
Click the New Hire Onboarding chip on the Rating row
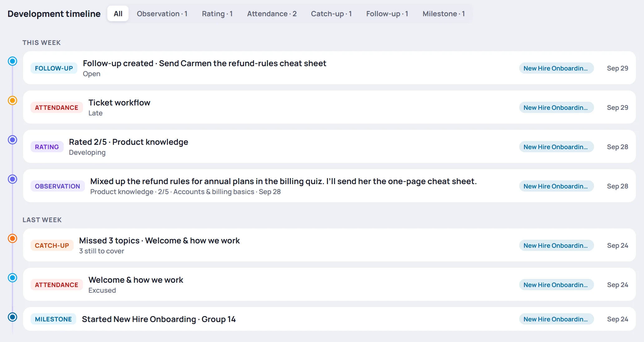click(556, 147)
